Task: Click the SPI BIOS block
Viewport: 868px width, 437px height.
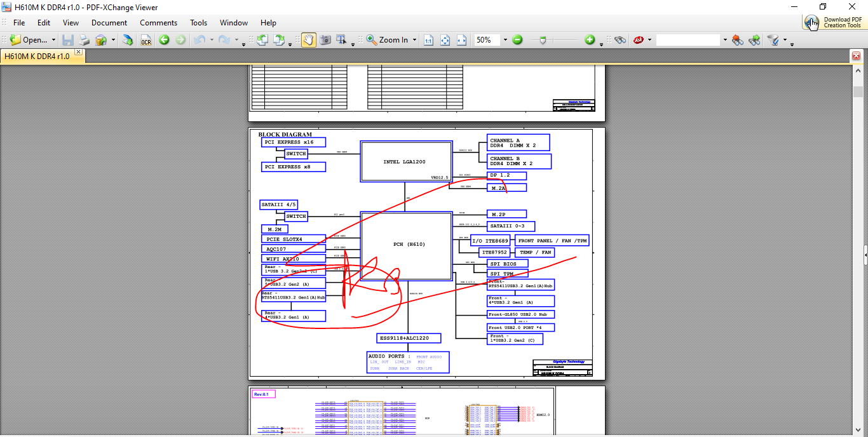Action: point(507,264)
